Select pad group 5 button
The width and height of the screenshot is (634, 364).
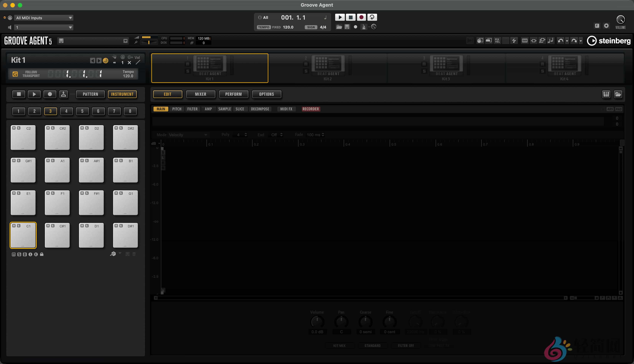[x=82, y=111]
